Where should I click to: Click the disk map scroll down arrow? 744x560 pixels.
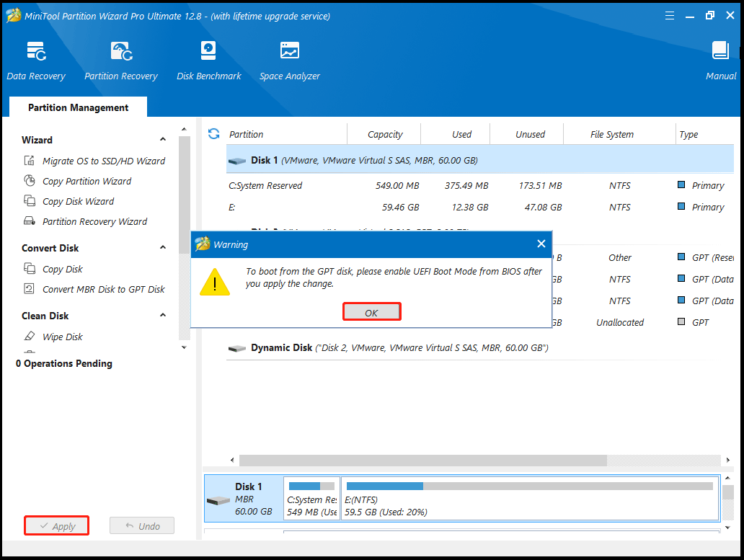[x=728, y=528]
